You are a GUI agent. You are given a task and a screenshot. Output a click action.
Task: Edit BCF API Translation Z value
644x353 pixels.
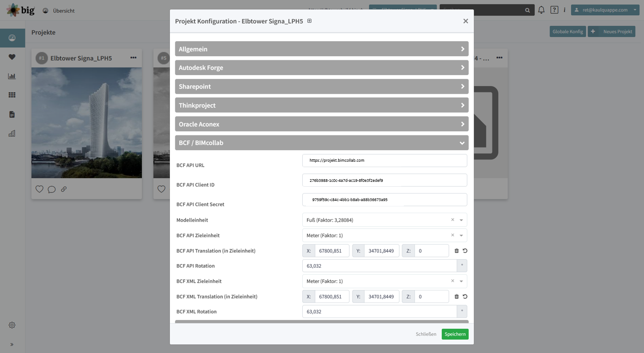(x=432, y=251)
